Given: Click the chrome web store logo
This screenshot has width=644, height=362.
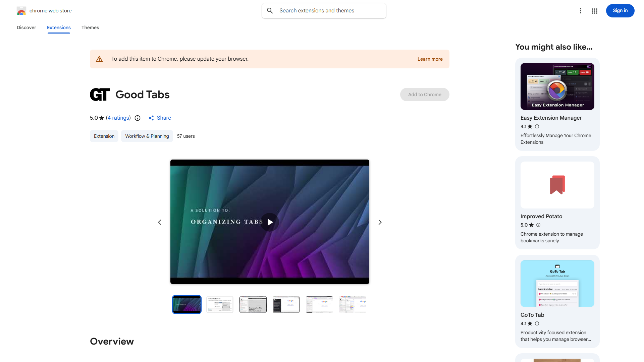Looking at the screenshot, I should [44, 10].
